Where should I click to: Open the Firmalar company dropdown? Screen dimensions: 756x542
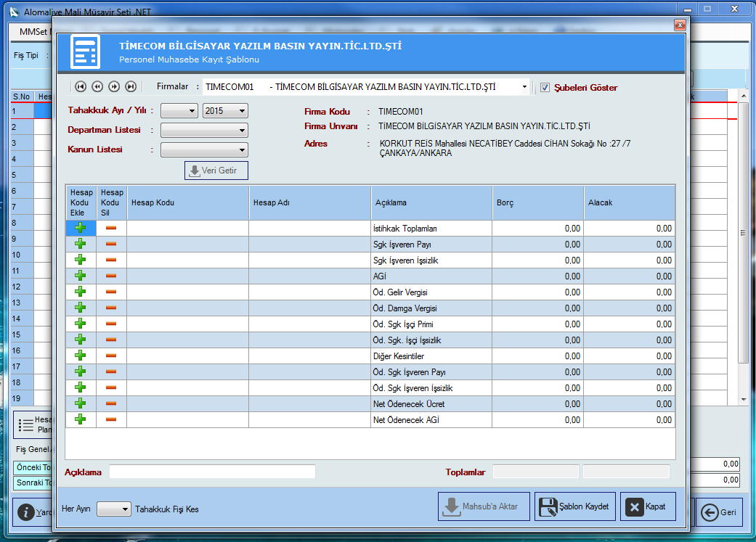tap(524, 87)
